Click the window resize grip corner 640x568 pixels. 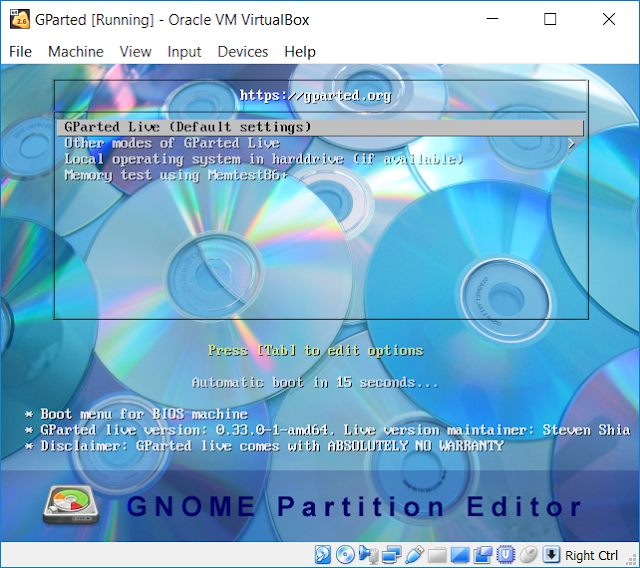(632, 559)
